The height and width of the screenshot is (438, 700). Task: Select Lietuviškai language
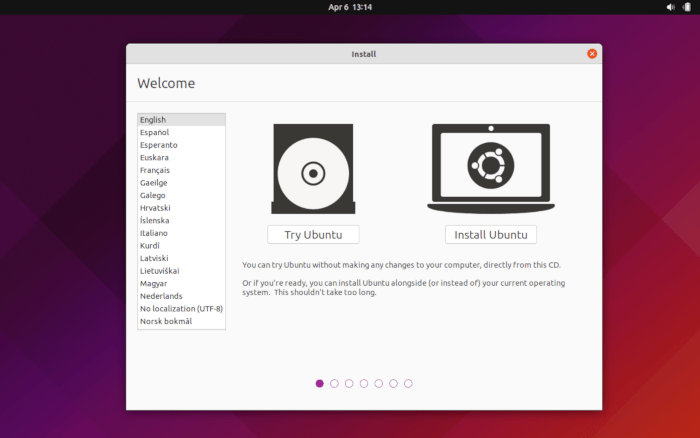pos(181,271)
